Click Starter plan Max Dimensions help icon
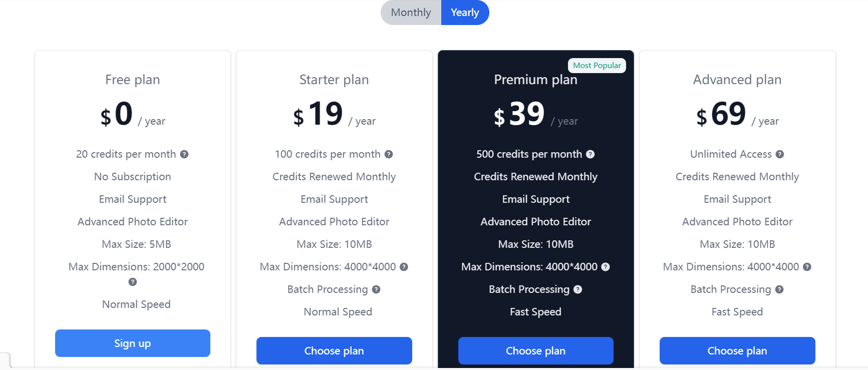Screen dimensions: 868x370 pyautogui.click(x=404, y=267)
